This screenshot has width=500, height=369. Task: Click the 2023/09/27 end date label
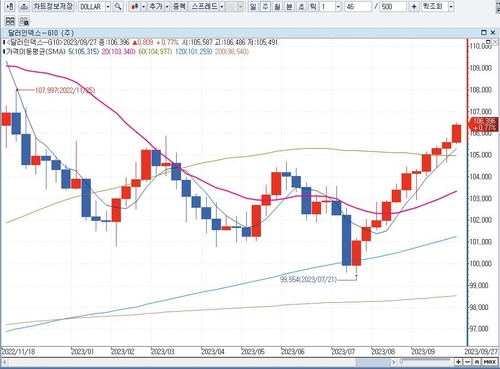coord(481,351)
